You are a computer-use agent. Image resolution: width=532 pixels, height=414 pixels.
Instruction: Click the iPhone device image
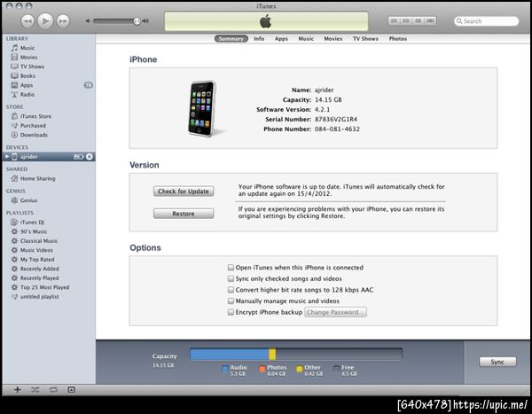[202, 108]
